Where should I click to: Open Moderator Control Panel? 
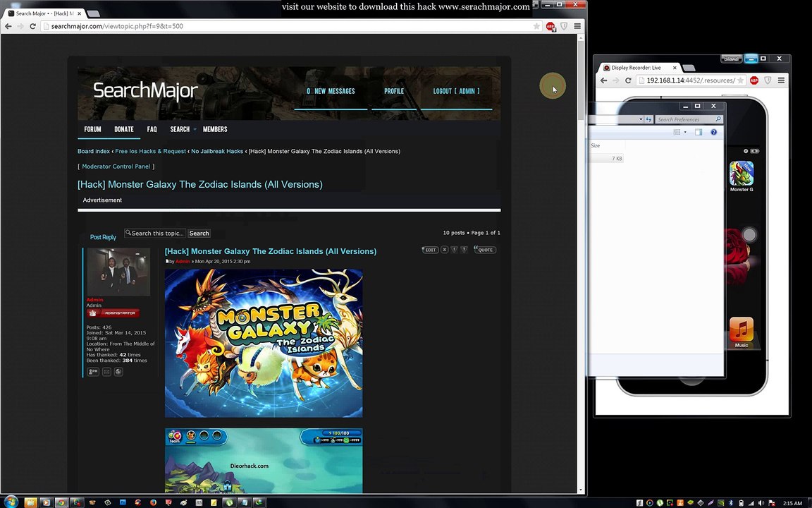[x=116, y=167]
